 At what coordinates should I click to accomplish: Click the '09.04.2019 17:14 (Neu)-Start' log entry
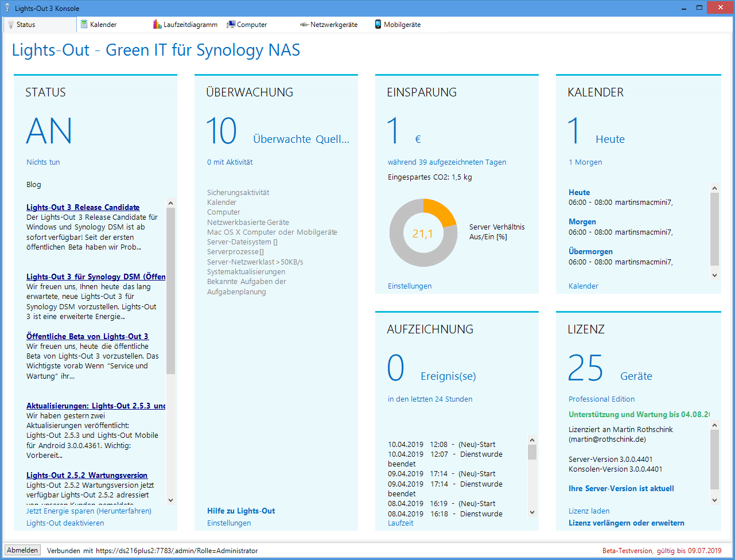click(x=442, y=474)
